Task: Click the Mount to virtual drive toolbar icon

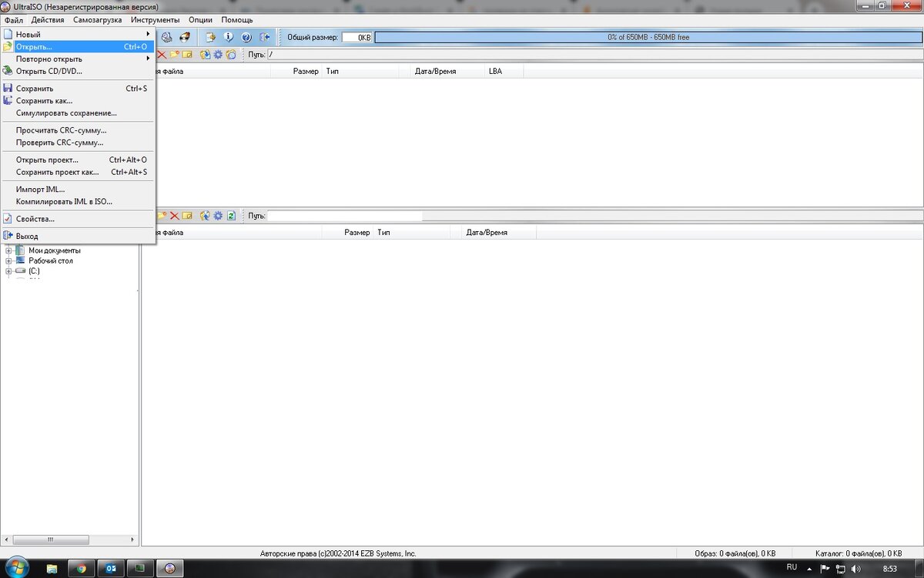Action: pos(166,37)
